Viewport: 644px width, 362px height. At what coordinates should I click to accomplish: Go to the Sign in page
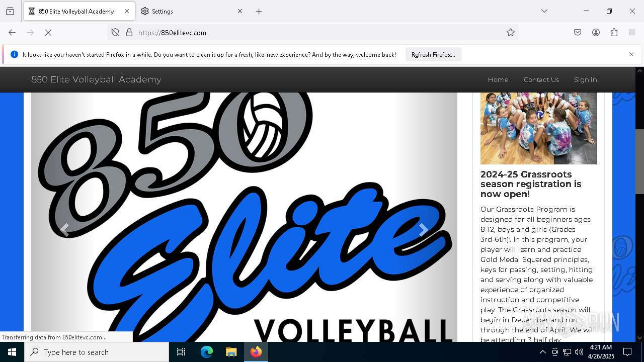pyautogui.click(x=586, y=79)
